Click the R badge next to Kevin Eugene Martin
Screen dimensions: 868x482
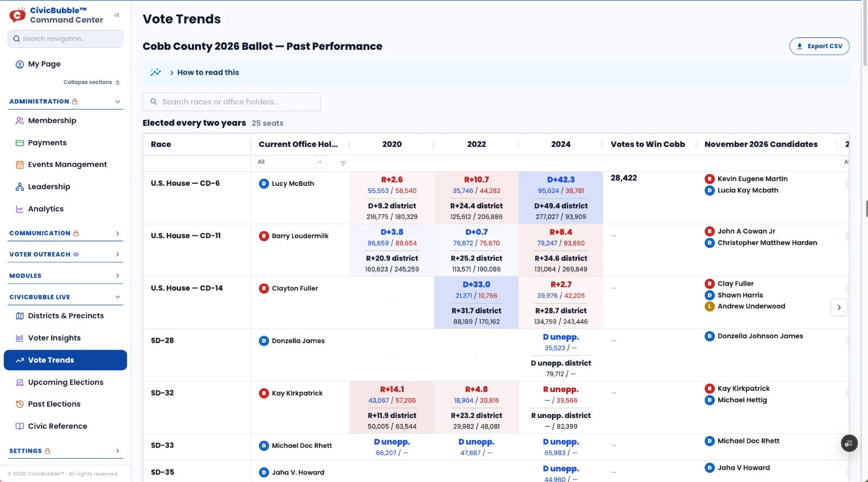(709, 179)
